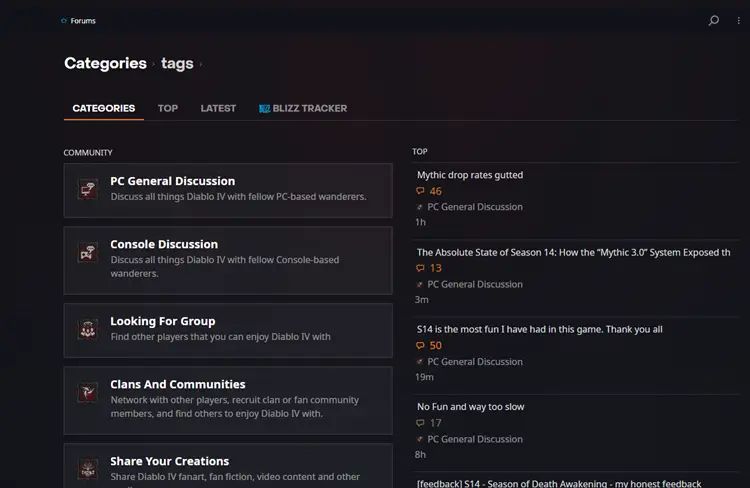The image size is (750, 488).
Task: Click the '1h' timestamp
Action: (x=420, y=222)
